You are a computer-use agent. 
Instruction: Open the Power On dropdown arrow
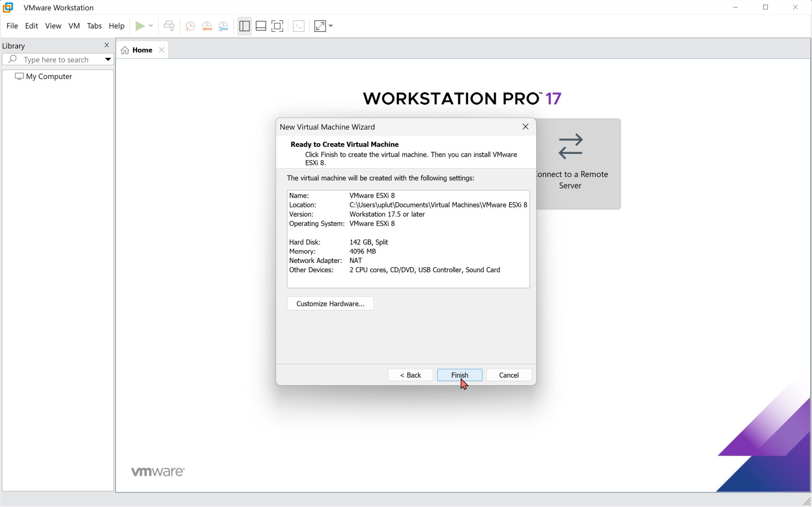tap(151, 26)
